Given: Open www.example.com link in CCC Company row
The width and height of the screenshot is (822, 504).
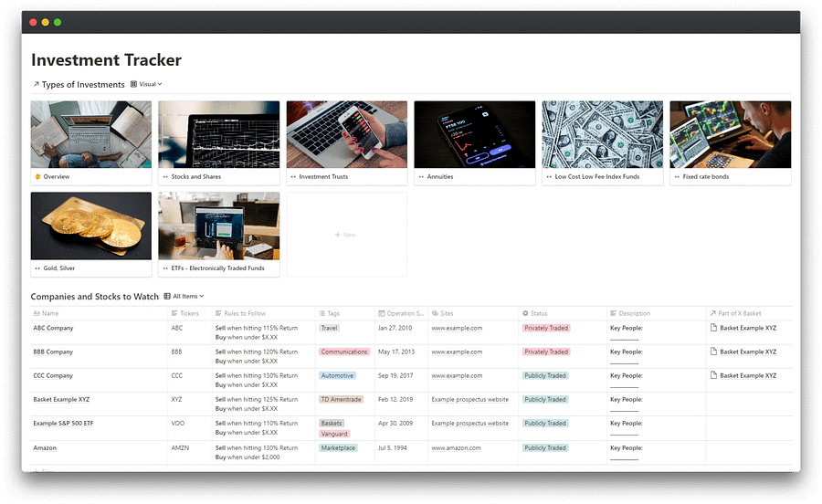Looking at the screenshot, I should point(457,375).
